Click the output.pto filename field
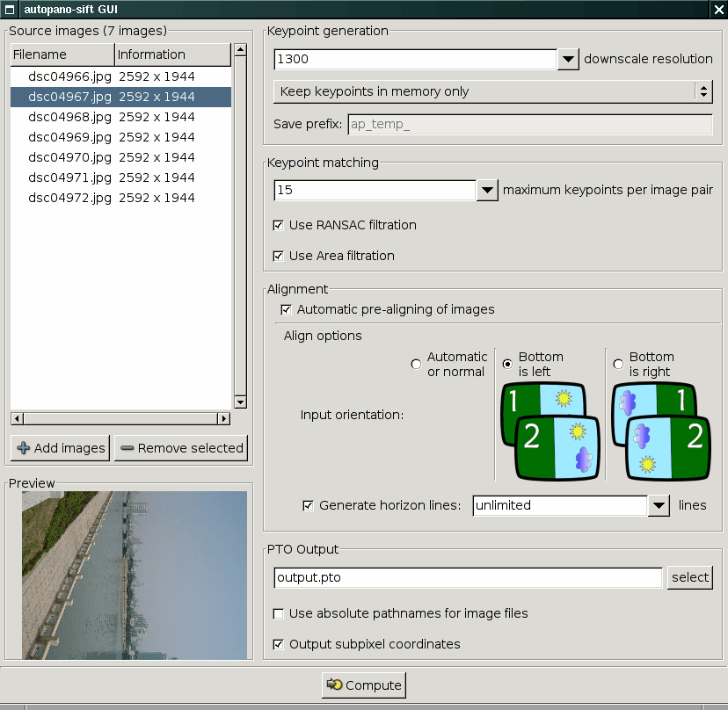This screenshot has height=710, width=728. tap(468, 577)
